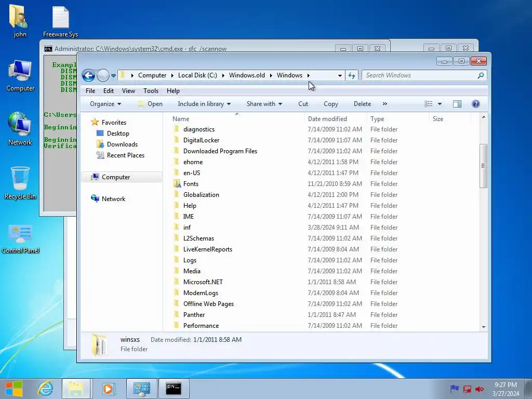The image size is (532, 399).
Task: Select the Freeware Sys desktop file icon
Action: 60,22
